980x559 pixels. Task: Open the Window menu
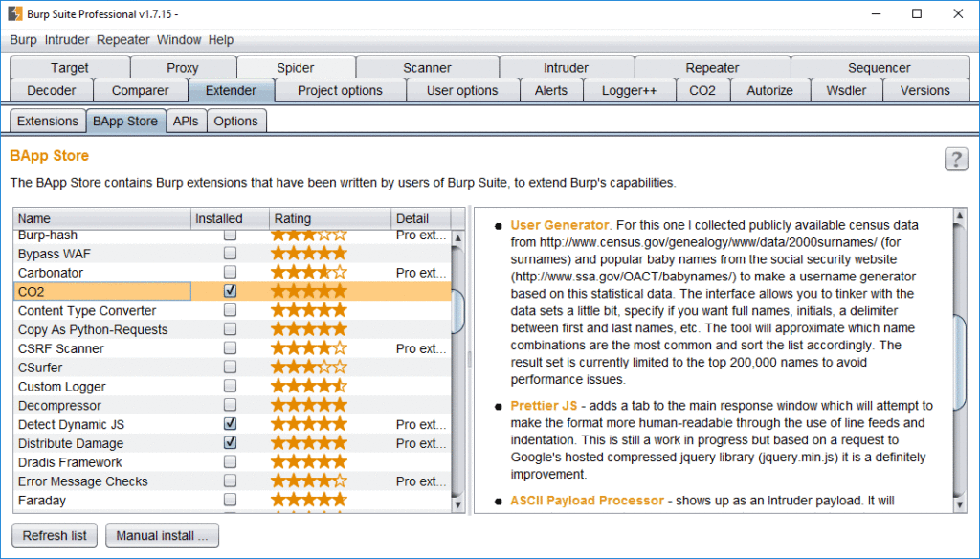179,40
